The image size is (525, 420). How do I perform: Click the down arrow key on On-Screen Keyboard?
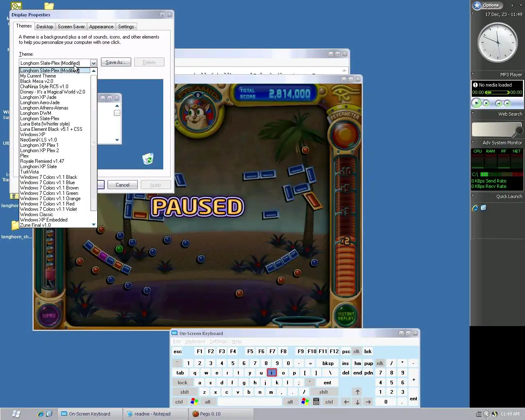357,402
